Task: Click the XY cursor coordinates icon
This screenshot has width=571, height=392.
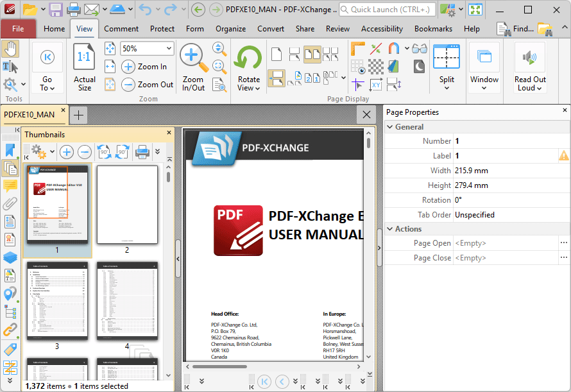Action: click(376, 85)
